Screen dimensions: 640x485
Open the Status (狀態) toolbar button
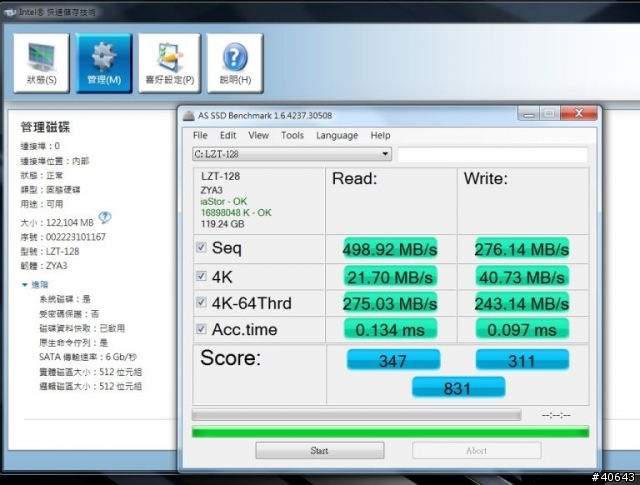click(41, 63)
